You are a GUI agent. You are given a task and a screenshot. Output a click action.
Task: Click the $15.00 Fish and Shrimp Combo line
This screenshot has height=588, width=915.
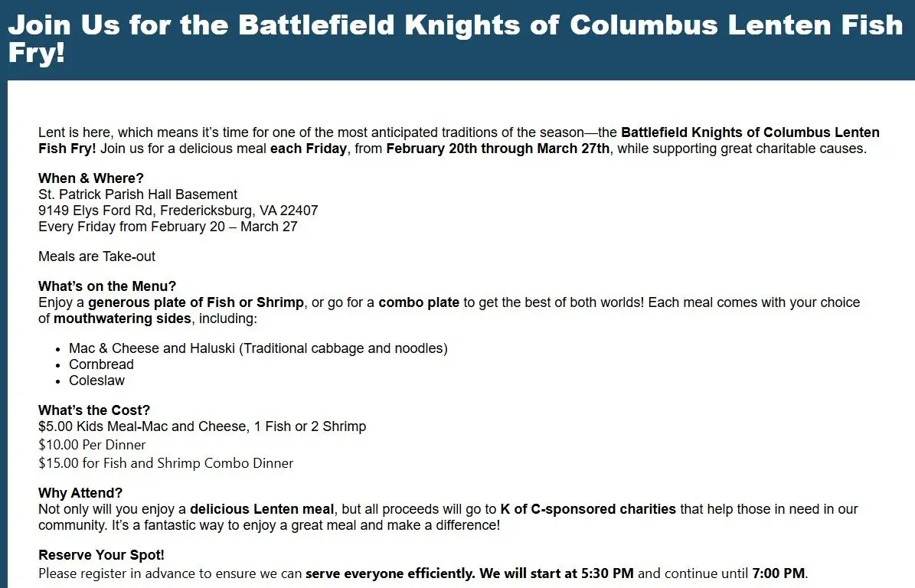coord(166,463)
